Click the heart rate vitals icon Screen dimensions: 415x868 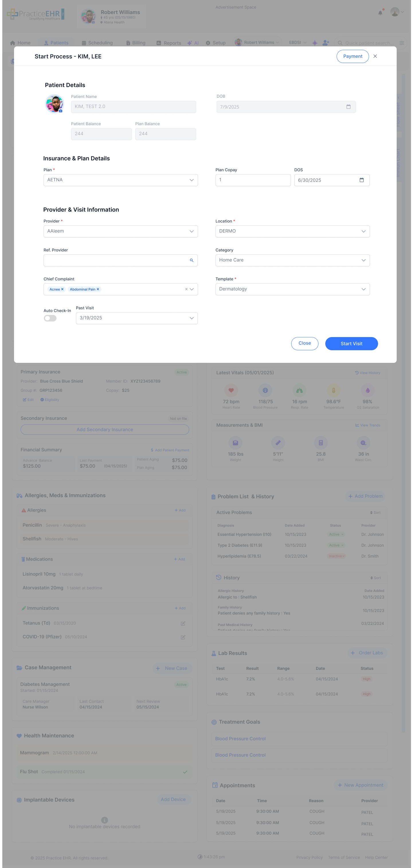[231, 390]
